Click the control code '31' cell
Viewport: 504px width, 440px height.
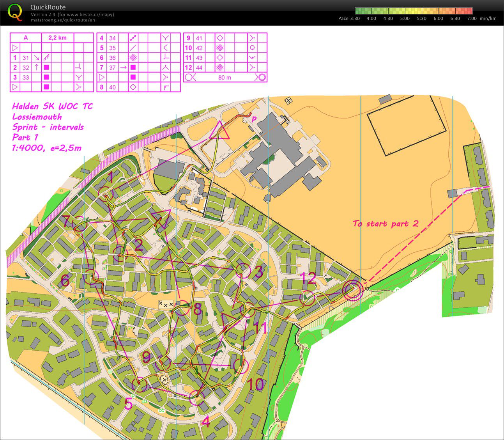coord(26,58)
